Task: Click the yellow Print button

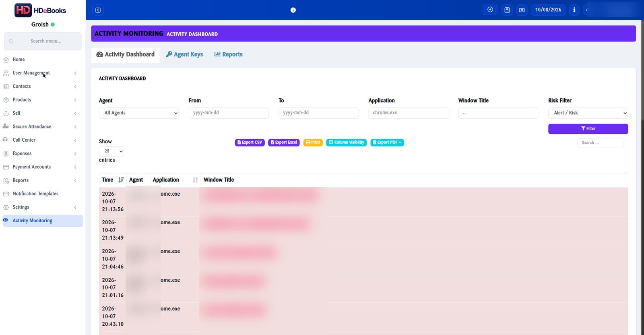Action: (313, 143)
